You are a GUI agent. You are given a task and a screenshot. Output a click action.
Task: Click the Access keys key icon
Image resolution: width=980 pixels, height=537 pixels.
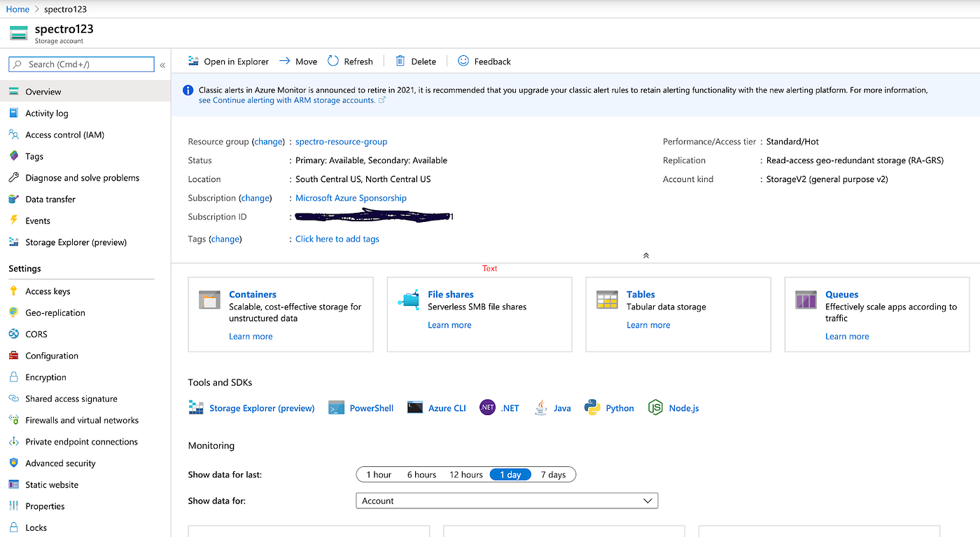coord(13,291)
